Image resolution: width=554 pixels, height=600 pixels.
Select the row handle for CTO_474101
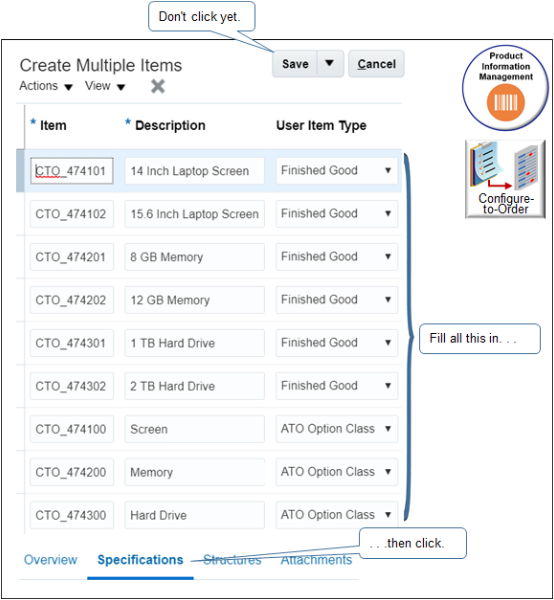20,171
